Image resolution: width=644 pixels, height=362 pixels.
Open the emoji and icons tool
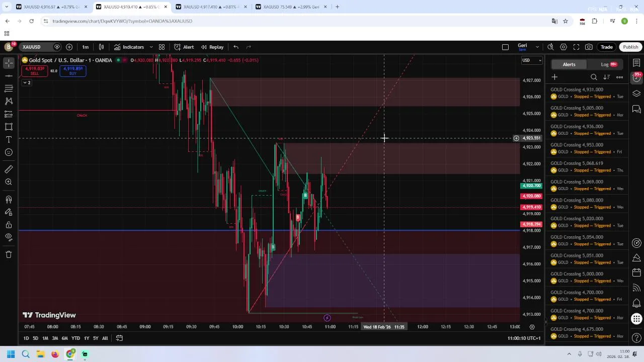click(x=9, y=152)
